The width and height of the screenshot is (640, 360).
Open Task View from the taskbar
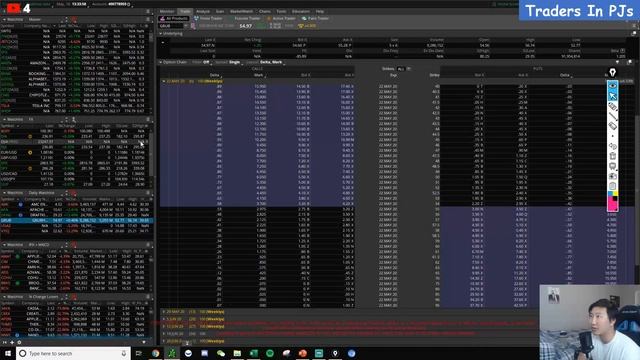pyautogui.click(x=139, y=353)
